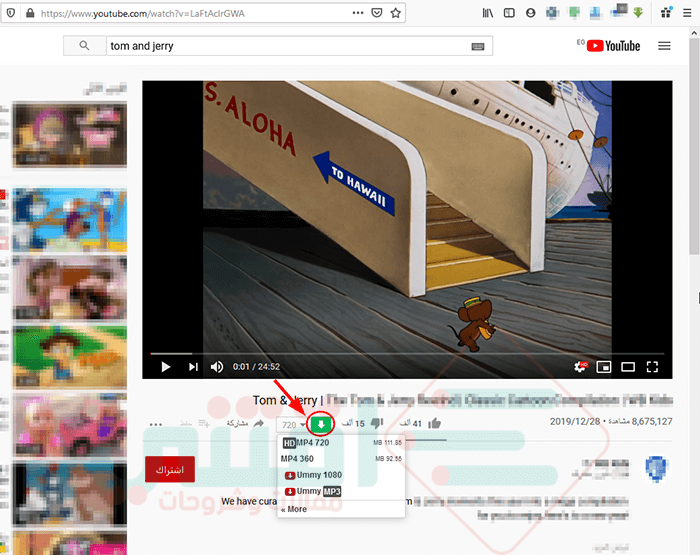Image resolution: width=700 pixels, height=555 pixels.
Task: Enable miniplayer mode
Action: [604, 367]
